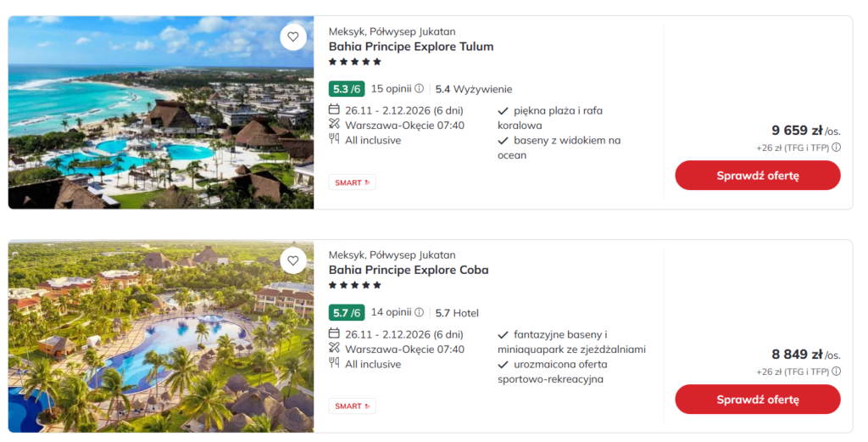
Task: Open the Bahia Principe Explore Tulum title link
Action: point(410,47)
